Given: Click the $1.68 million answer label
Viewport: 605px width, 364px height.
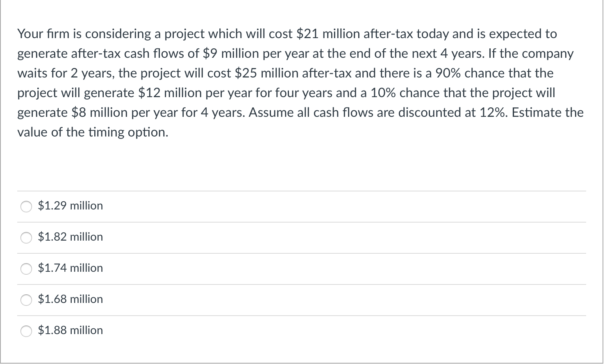Looking at the screenshot, I should click(x=70, y=299).
